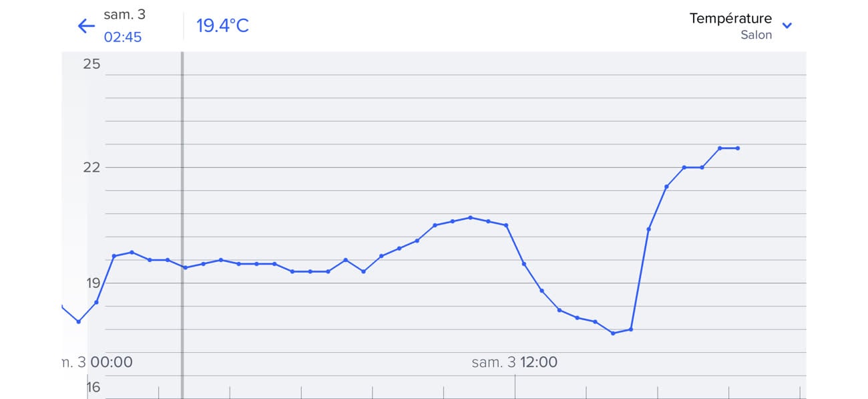868x399 pixels.
Task: Select the lowest point of the afternoon dip
Action: pyautogui.click(x=613, y=333)
